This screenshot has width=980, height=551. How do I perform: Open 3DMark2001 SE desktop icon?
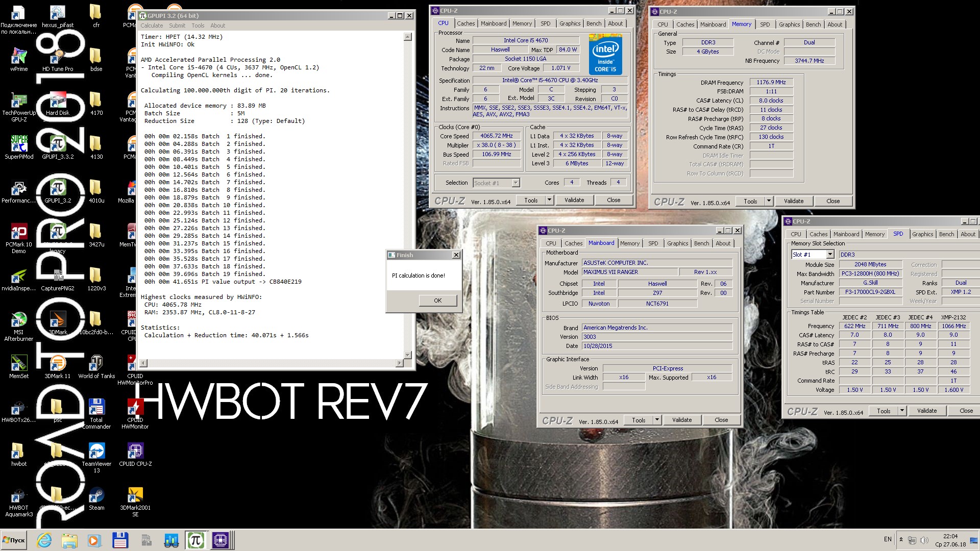point(135,501)
